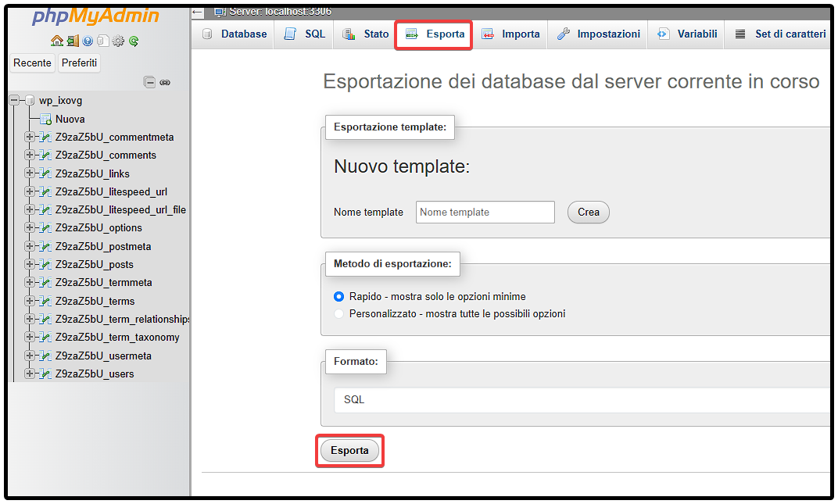This screenshot has height=504, width=838.
Task: Click table icon of Z9zaZ5bU_litespeed_url
Action: [x=46, y=192]
